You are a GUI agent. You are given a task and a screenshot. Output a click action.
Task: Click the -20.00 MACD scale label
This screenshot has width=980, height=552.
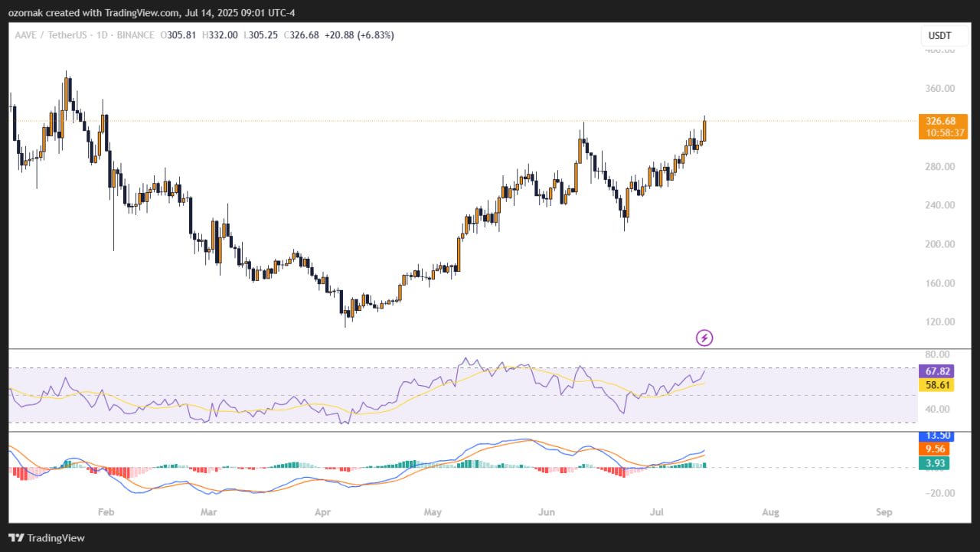point(938,493)
